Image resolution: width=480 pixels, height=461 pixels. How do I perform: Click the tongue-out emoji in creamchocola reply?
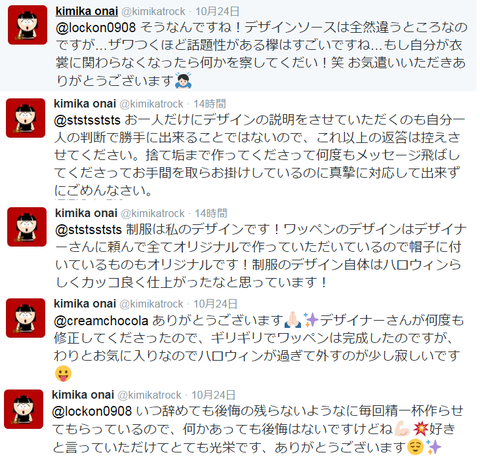click(63, 373)
